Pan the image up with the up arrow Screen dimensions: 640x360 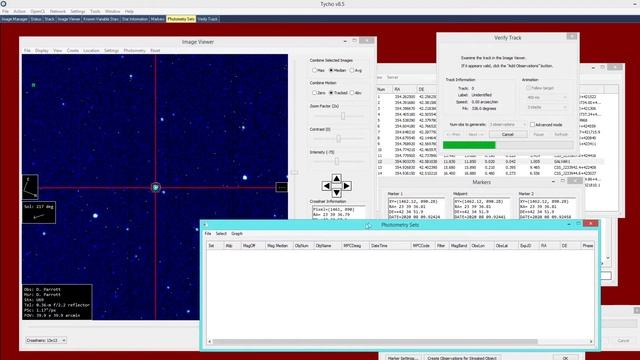[336, 178]
